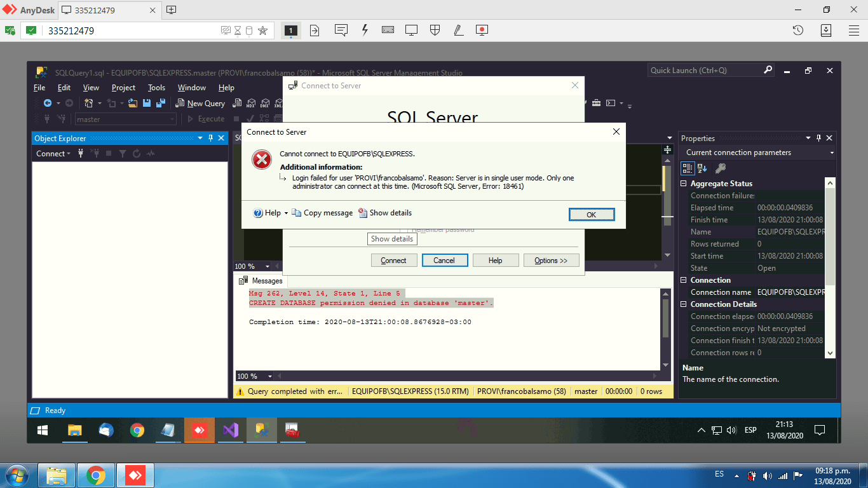Click the AnyDesk chat icon
Viewport: 868px width, 488px height.
click(341, 30)
